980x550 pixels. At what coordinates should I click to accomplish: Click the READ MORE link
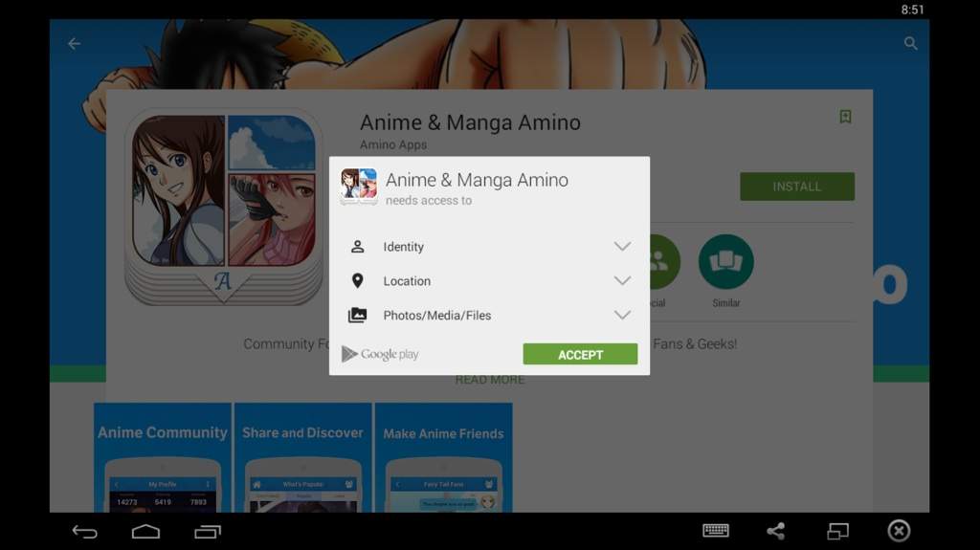(x=490, y=380)
